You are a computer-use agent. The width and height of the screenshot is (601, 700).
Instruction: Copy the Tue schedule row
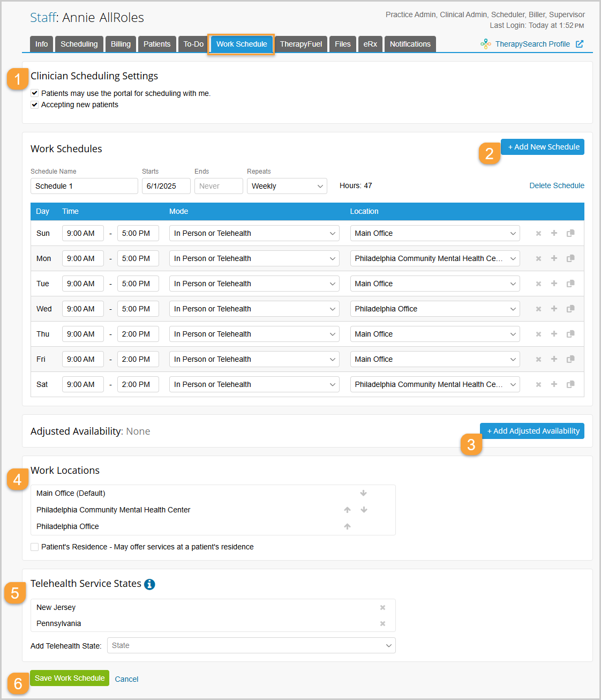[570, 284]
